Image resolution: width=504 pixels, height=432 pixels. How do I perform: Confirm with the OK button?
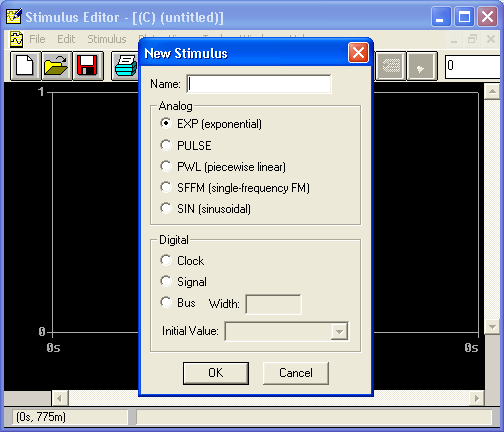216,373
